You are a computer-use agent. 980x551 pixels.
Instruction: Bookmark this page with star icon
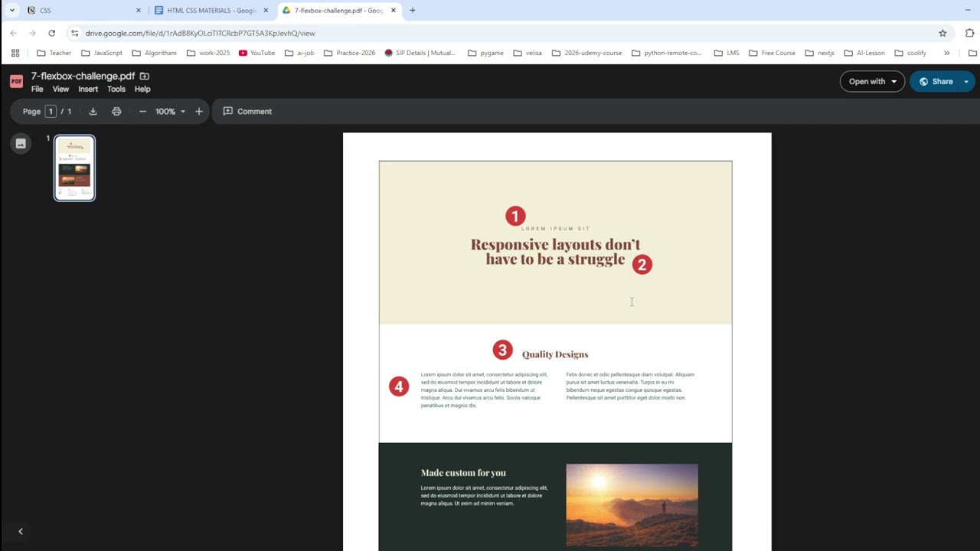[942, 33]
